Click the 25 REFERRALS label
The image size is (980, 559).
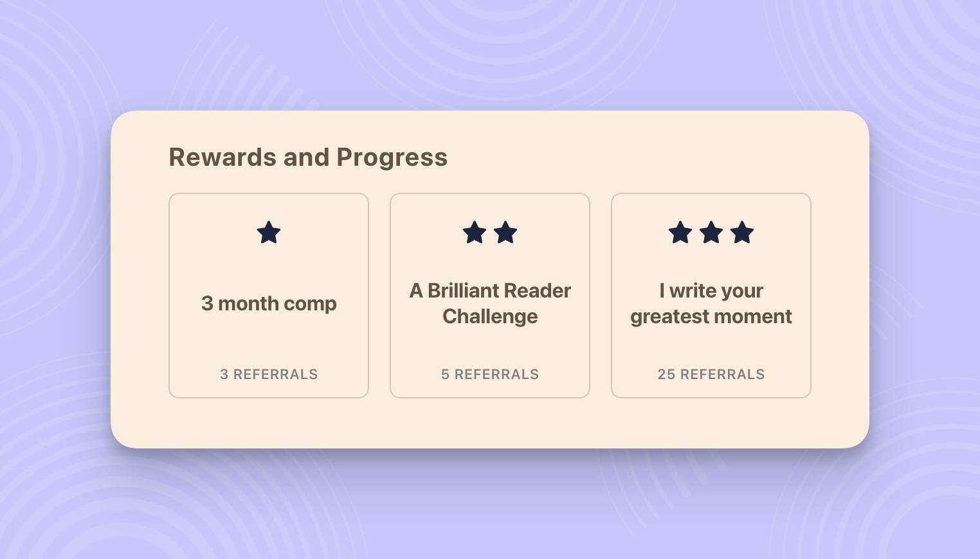coord(711,374)
